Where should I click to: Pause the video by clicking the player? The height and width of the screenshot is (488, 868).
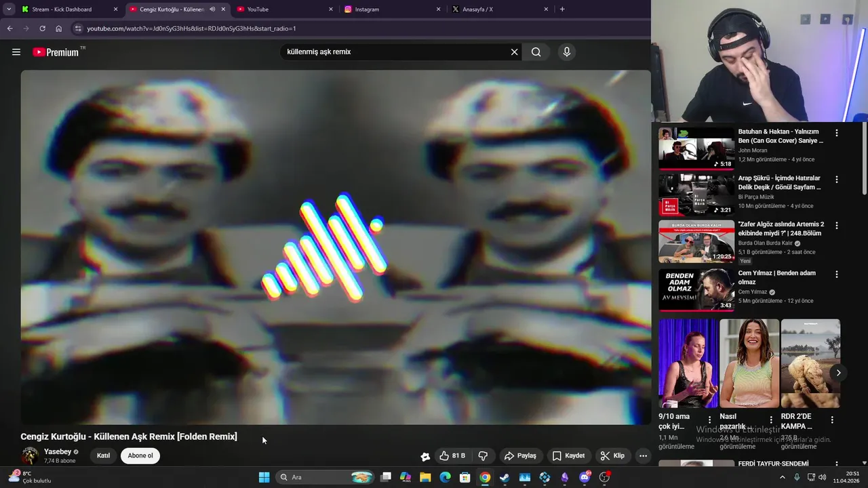[x=336, y=247]
